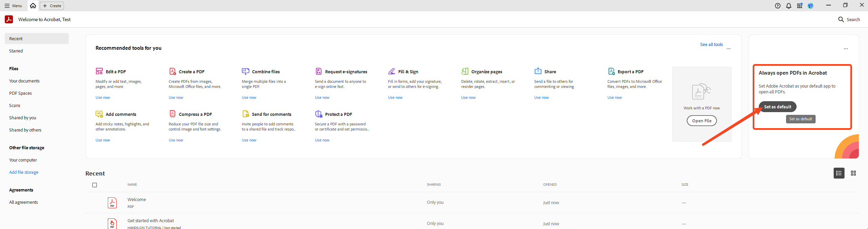Image resolution: width=868 pixels, height=229 pixels.
Task: Click Use now under Add comments
Action: coord(103,140)
